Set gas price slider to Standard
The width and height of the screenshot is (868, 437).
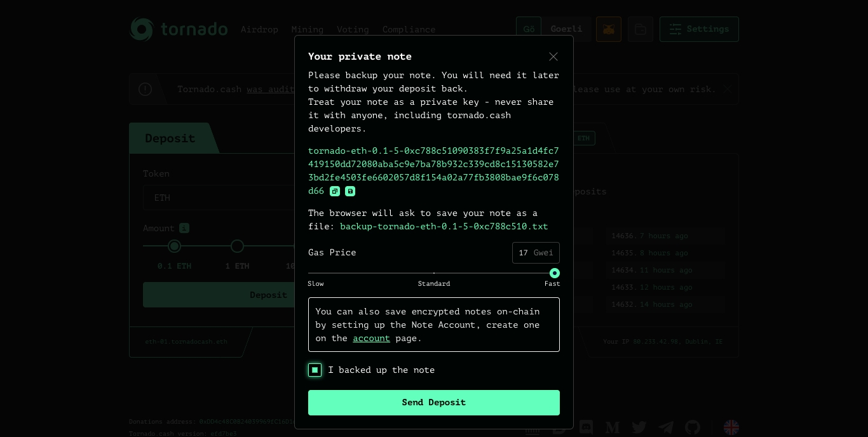pos(434,273)
